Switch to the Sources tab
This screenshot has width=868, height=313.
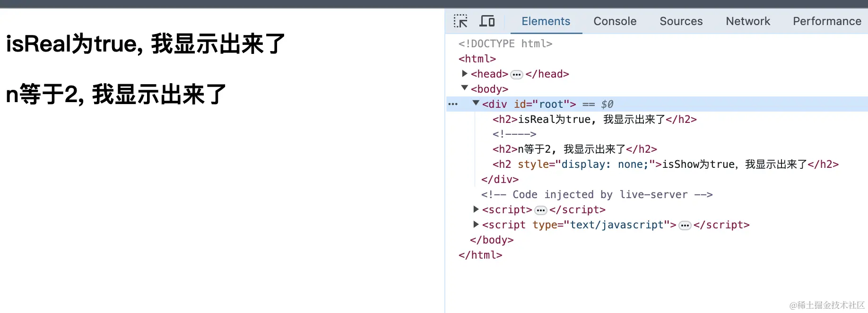click(681, 21)
